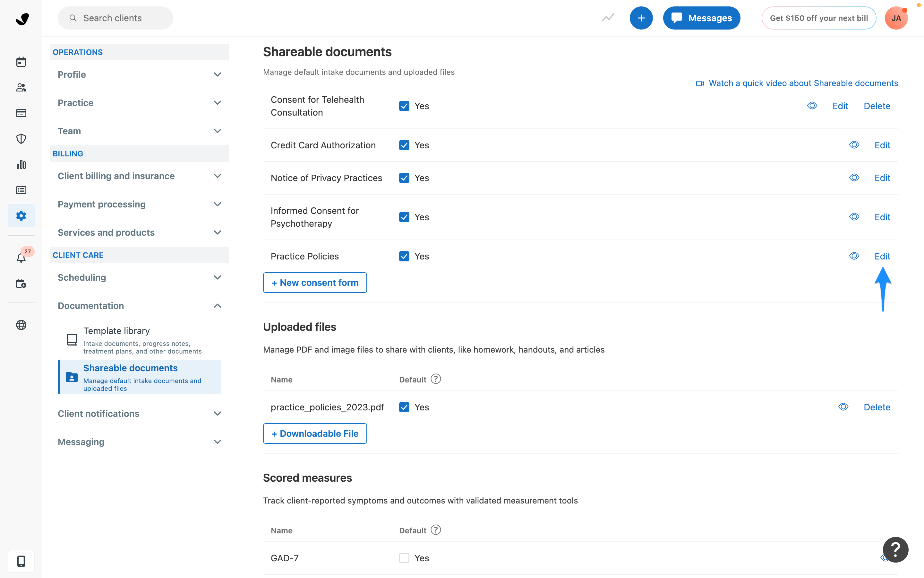The height and width of the screenshot is (578, 924).
Task: Click the Messages button
Action: (x=701, y=18)
